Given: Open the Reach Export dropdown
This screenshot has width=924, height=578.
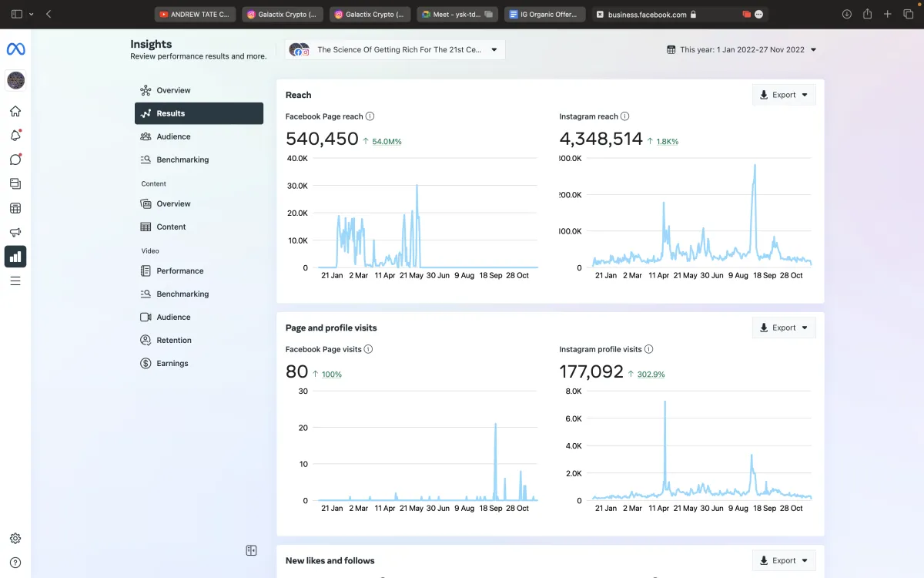Looking at the screenshot, I should click(784, 95).
